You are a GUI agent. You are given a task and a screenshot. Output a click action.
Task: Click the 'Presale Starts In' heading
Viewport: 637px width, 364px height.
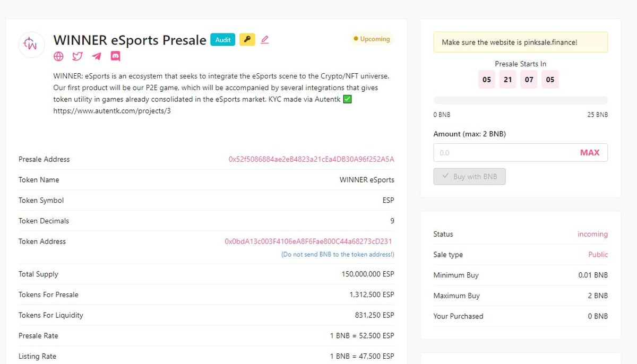pos(520,64)
